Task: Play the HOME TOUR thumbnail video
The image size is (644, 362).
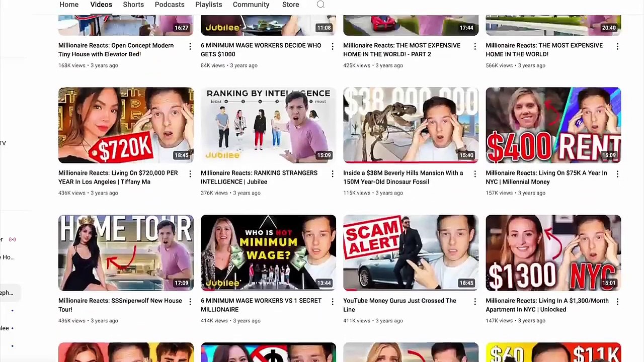Action: [x=126, y=253]
